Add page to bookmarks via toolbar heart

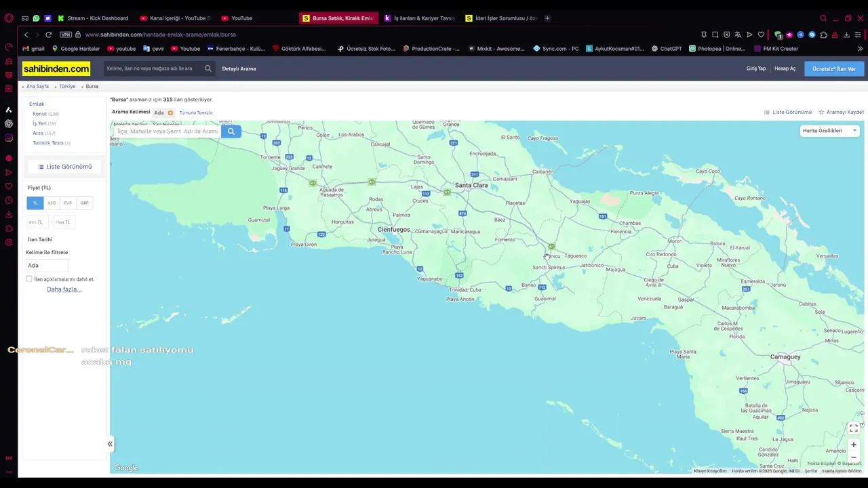pos(761,35)
